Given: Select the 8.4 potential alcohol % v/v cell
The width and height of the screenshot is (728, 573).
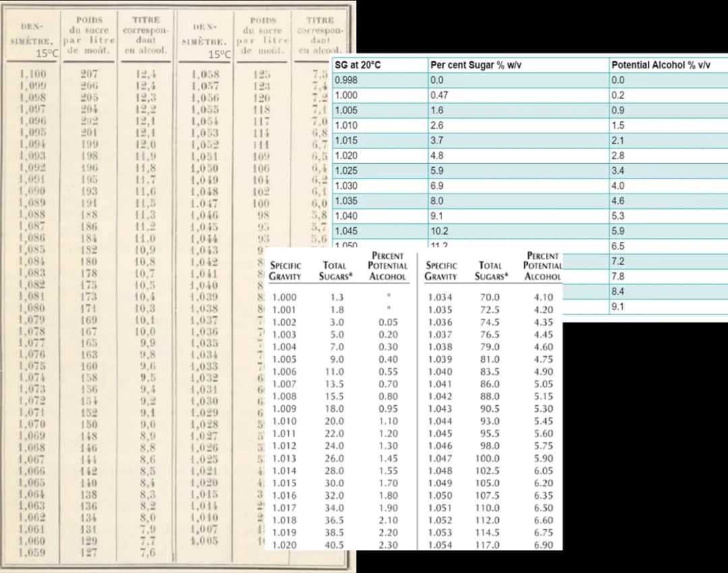Looking at the screenshot, I should coord(617,291).
